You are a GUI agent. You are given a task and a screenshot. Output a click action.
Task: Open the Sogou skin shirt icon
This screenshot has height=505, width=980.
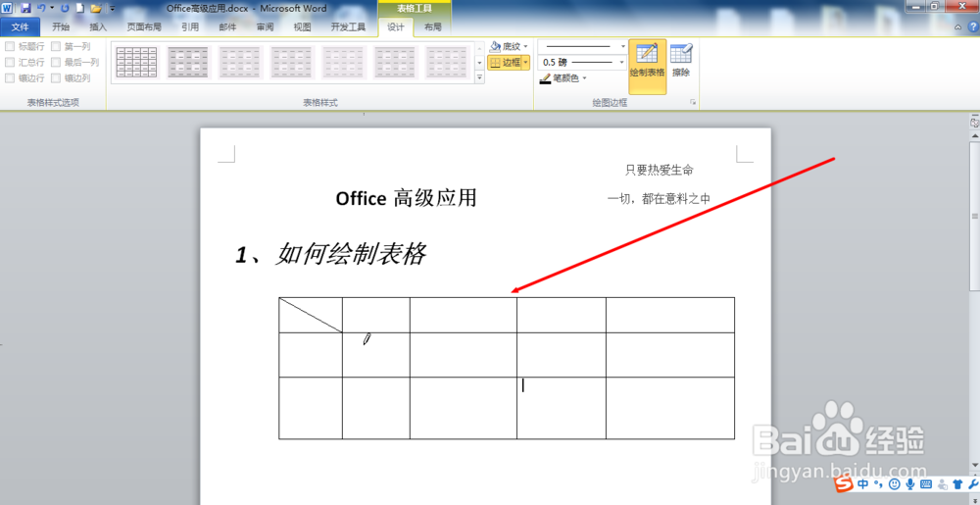click(x=958, y=484)
